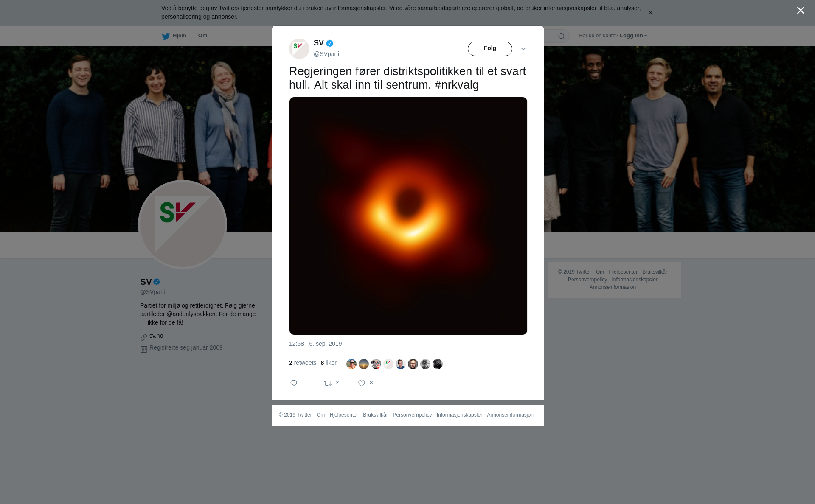
Task: Open Annonseinformasjon in the tweet footer
Action: pyautogui.click(x=510, y=415)
